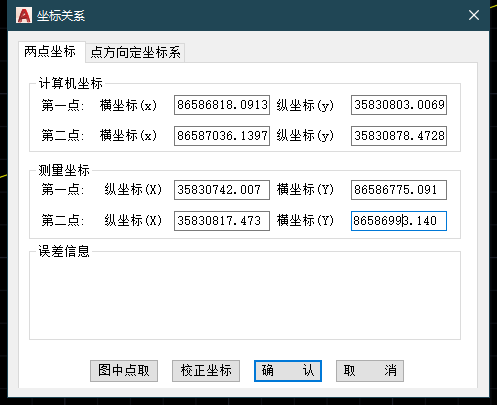Viewport: 497px width, 405px height.
Task: Close the 坐标关系 dialog
Action: (x=474, y=15)
